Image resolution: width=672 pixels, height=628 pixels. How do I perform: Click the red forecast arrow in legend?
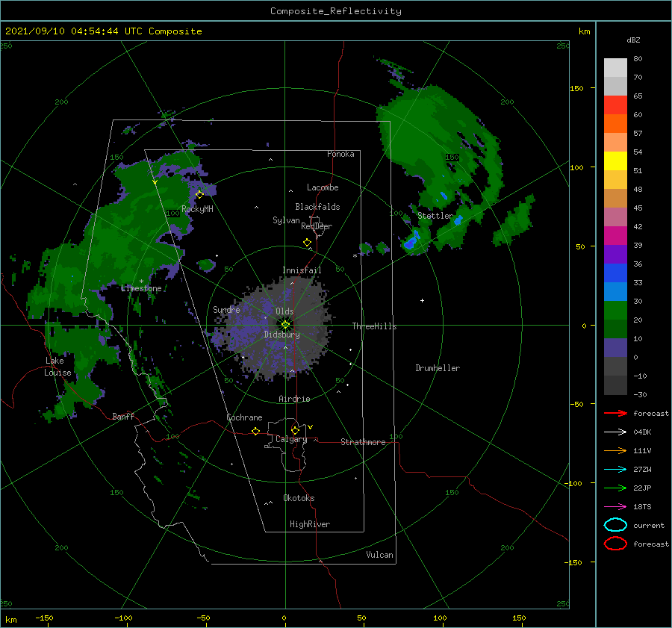615,413
